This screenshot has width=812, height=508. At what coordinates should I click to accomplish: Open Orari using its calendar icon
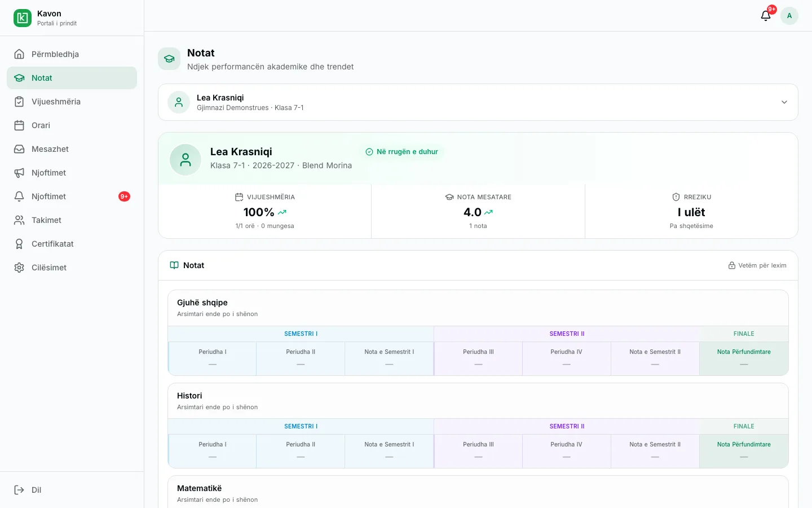point(19,125)
